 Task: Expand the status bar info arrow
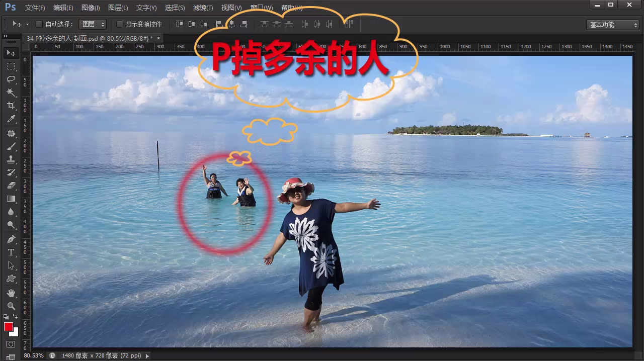point(147,355)
